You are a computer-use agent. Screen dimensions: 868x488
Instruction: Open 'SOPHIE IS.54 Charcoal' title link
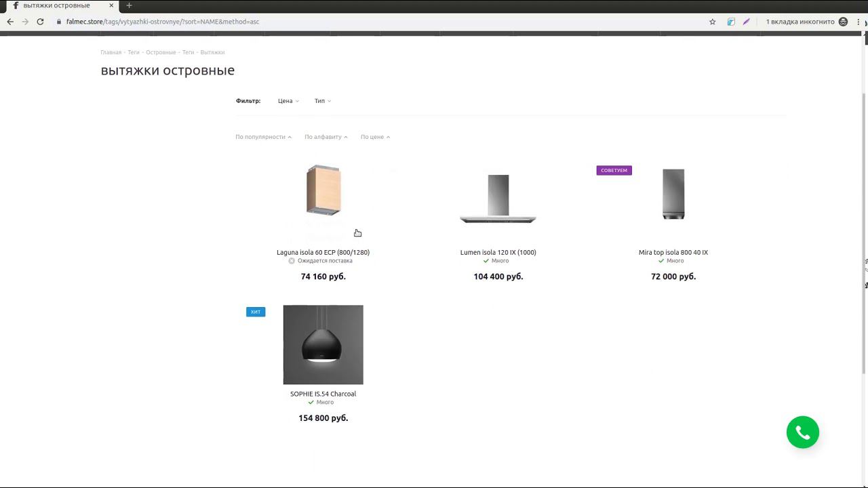tap(323, 394)
